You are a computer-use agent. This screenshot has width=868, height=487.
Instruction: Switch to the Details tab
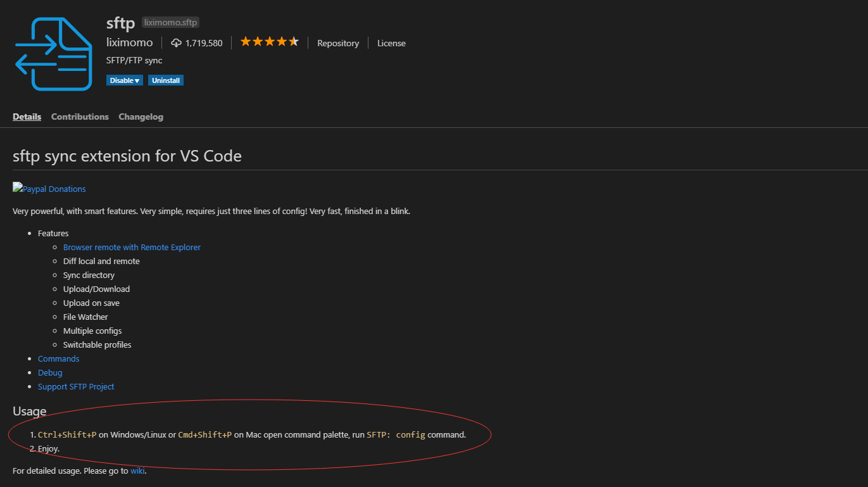[x=27, y=117]
